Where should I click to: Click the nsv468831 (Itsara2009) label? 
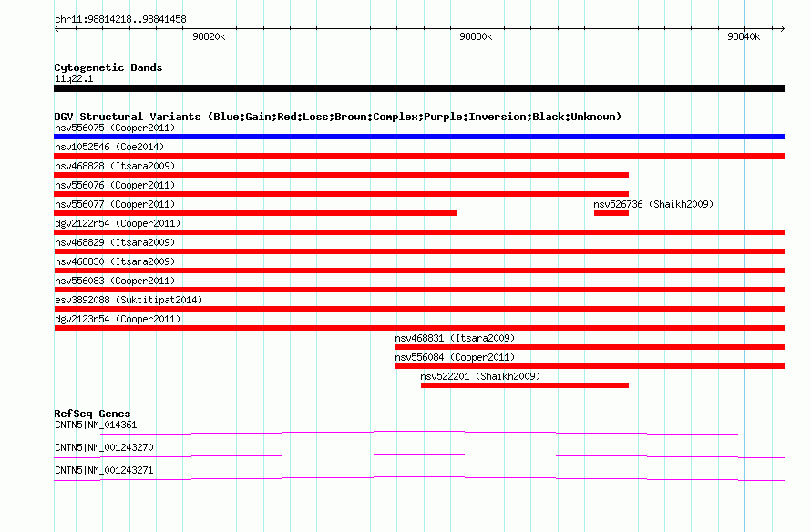coord(455,338)
